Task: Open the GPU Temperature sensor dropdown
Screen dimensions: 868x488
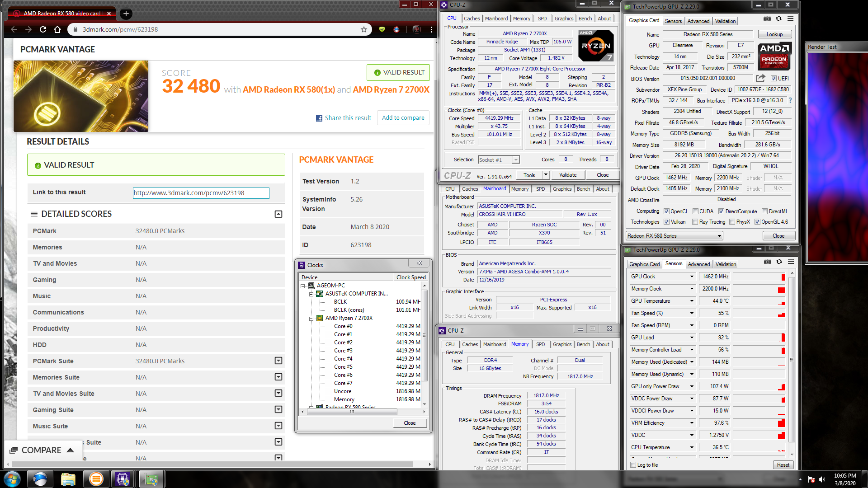Action: [691, 301]
